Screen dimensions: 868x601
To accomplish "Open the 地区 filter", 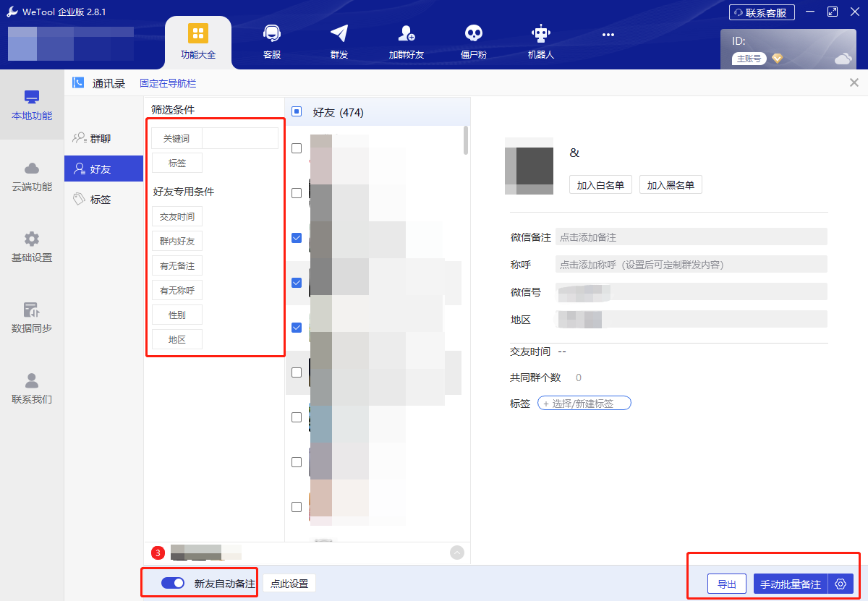I will pos(177,339).
